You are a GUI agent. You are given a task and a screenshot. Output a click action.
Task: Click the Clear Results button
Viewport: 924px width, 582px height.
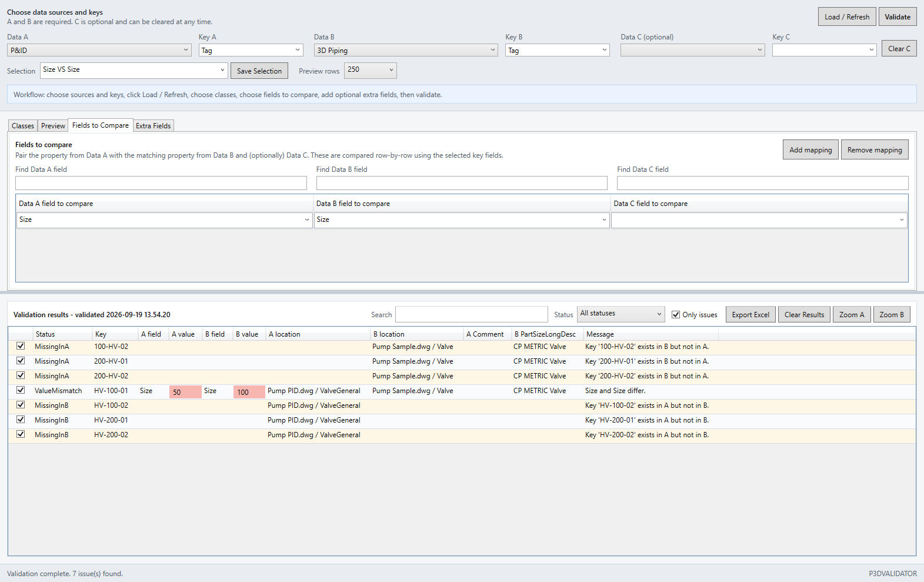[x=804, y=314]
